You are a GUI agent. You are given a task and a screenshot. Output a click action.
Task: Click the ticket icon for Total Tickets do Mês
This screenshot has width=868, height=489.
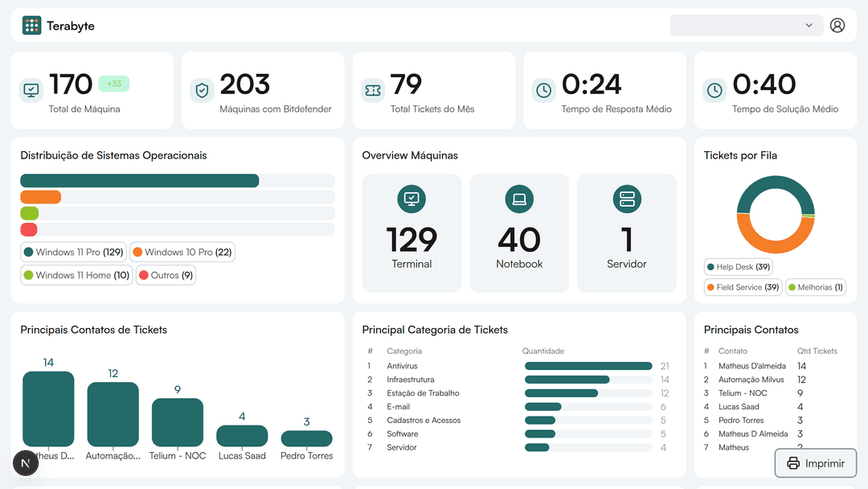[x=373, y=91]
